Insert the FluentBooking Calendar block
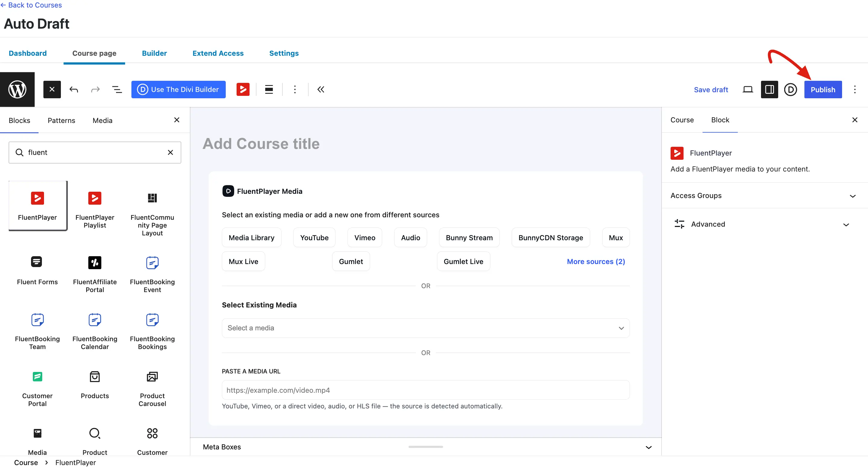This screenshot has height=469, width=868. tap(95, 331)
